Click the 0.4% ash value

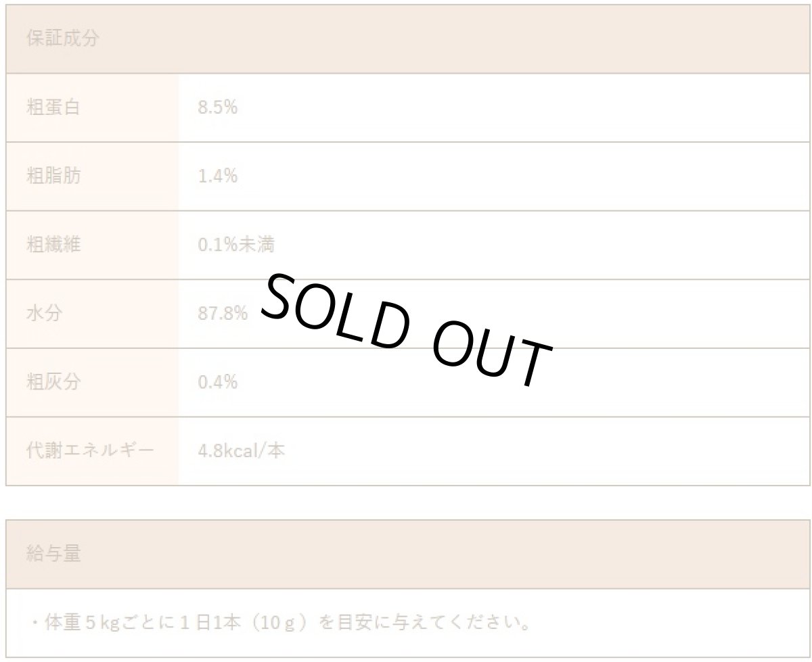(217, 383)
